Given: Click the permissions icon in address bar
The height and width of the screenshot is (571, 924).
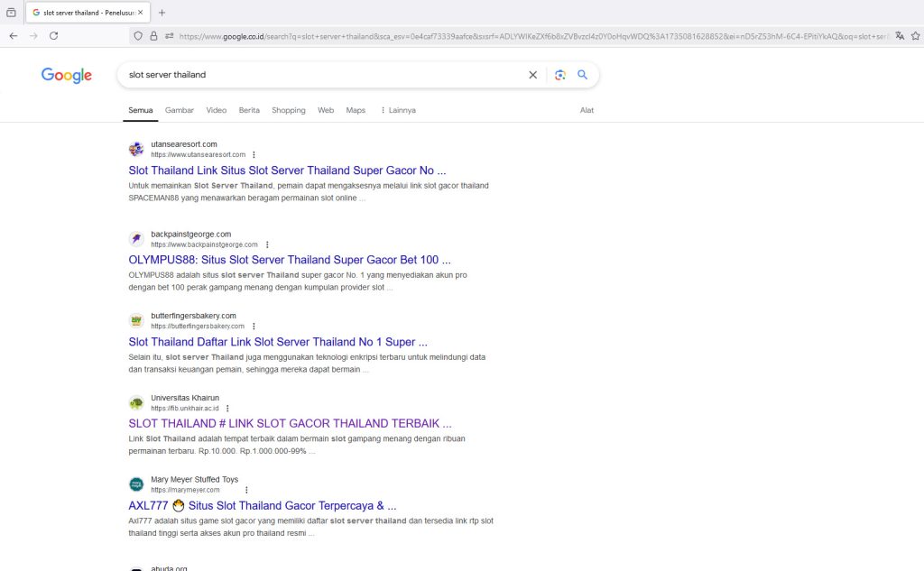Looking at the screenshot, I should pyautogui.click(x=170, y=36).
